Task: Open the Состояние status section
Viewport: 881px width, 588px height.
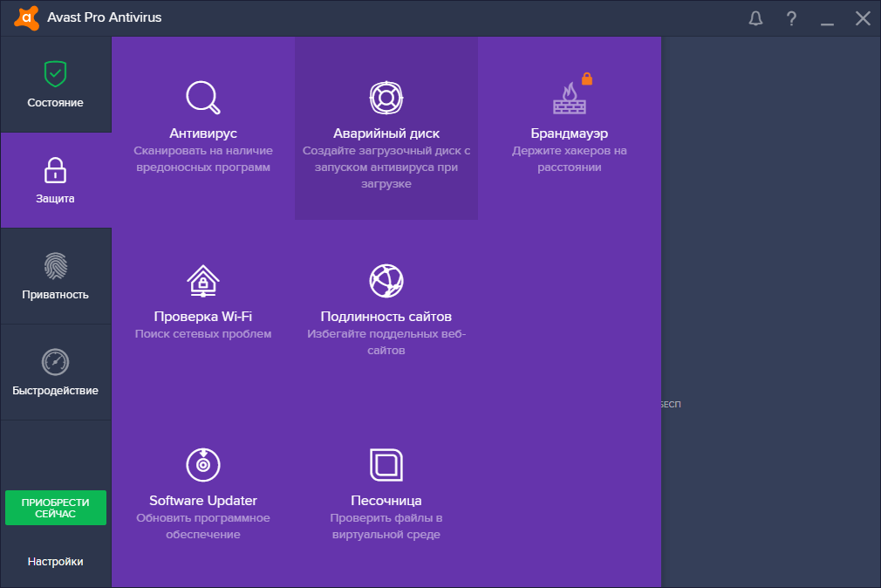Action: [56, 85]
